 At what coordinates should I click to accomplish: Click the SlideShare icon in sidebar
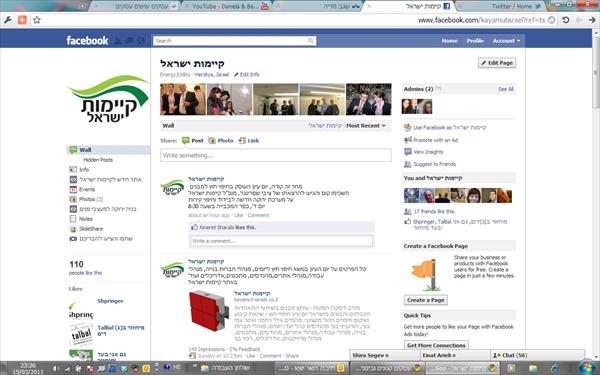(x=73, y=229)
